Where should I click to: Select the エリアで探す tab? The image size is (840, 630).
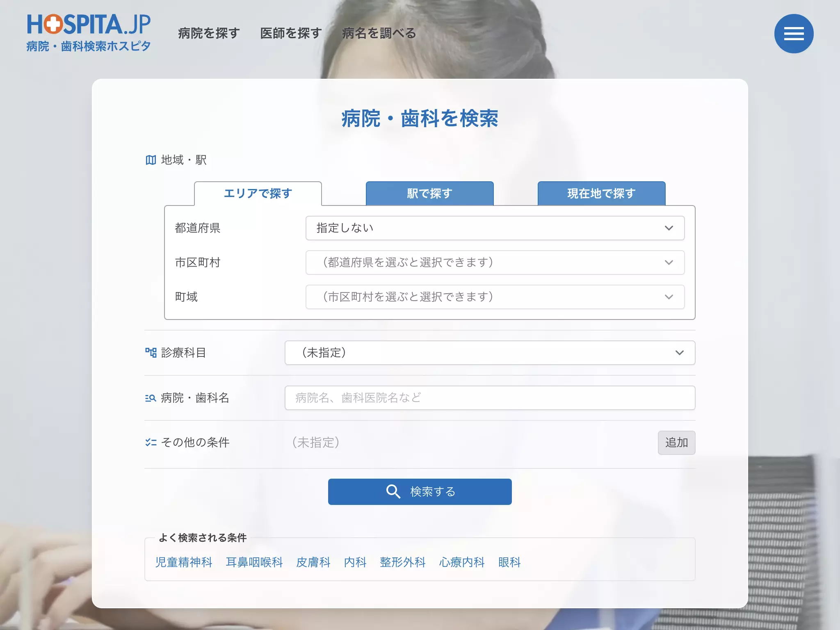point(258,193)
